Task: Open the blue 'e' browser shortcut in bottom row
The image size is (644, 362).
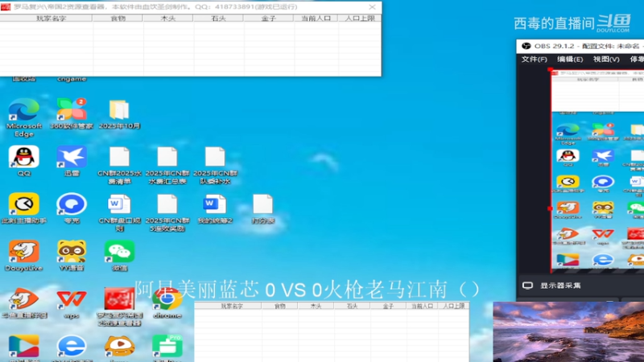Action: [72, 348]
